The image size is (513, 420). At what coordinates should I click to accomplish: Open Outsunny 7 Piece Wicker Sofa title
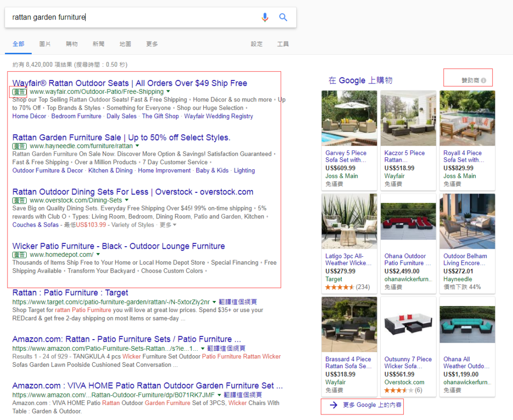408,363
